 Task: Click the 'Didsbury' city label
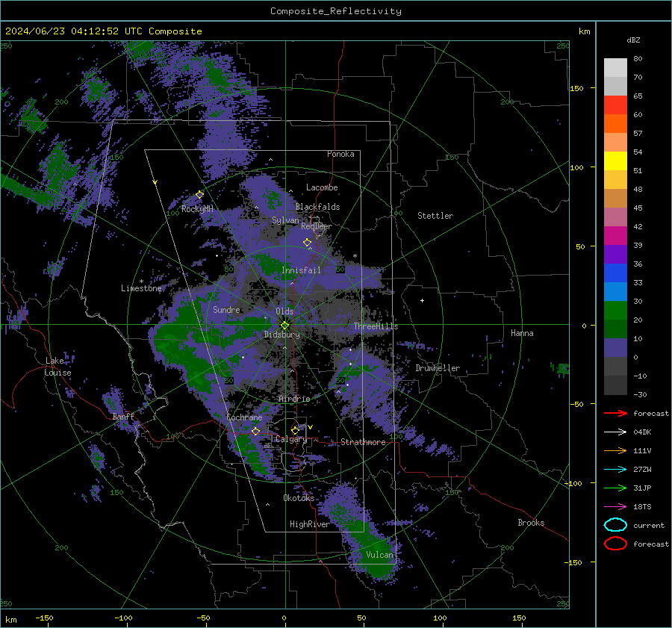click(x=281, y=335)
